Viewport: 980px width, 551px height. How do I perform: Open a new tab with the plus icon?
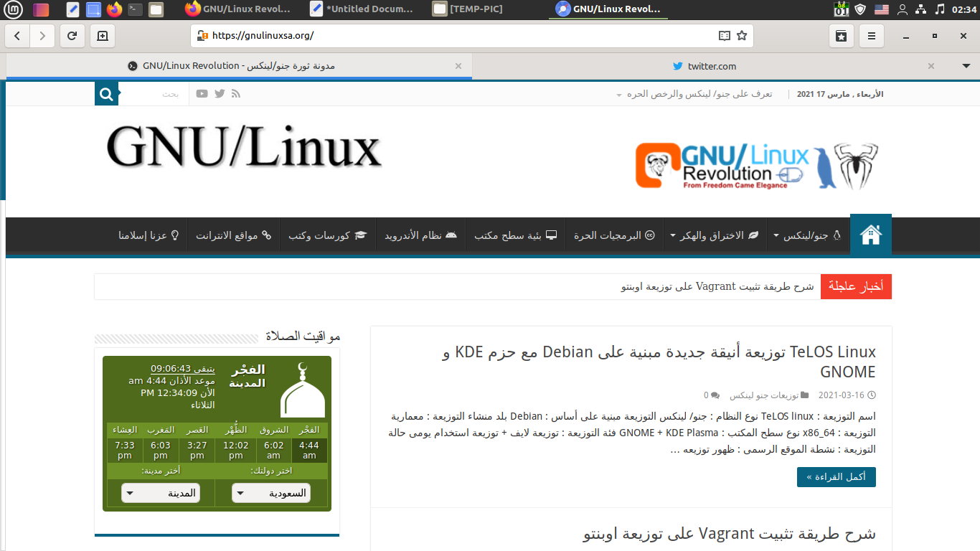click(x=102, y=36)
